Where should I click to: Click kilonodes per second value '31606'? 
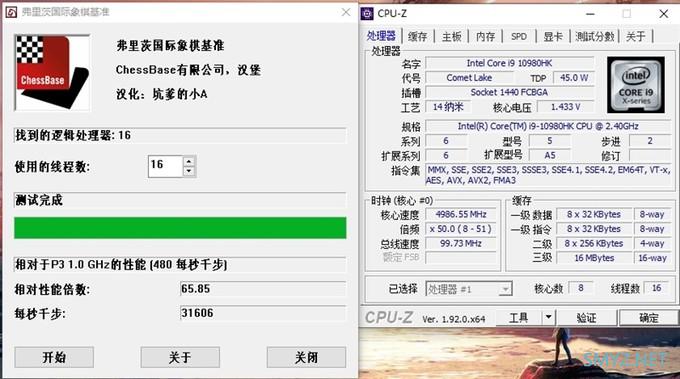(263, 313)
